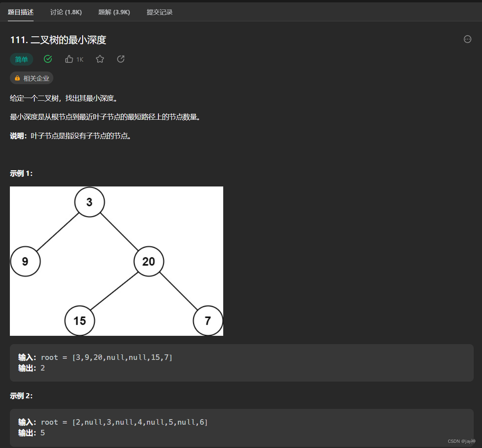The height and width of the screenshot is (448, 482).
Task: Toggle solved status with the checkmark
Action: click(x=48, y=59)
